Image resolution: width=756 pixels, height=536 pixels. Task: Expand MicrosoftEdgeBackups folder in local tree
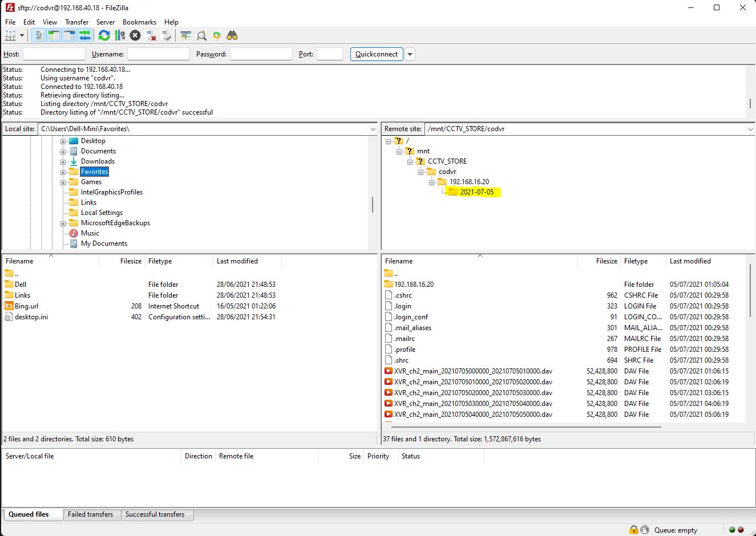[63, 223]
